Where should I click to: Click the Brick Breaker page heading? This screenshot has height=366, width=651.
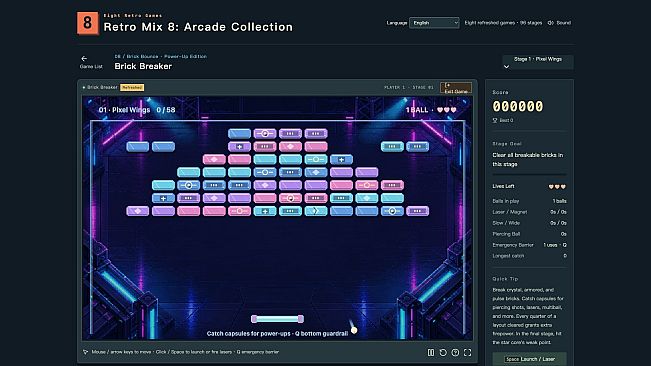(x=143, y=66)
